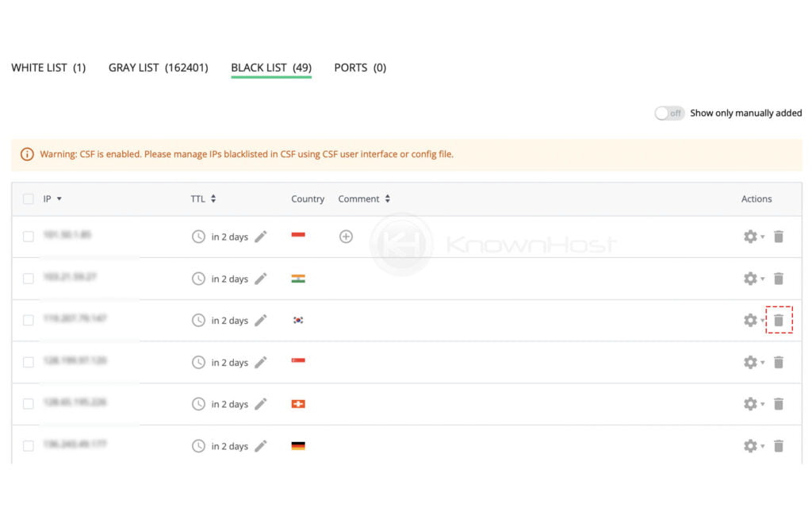Edit TTL pencil in the Singapore flag row
Image resolution: width=812 pixels, height=508 pixels.
point(260,362)
